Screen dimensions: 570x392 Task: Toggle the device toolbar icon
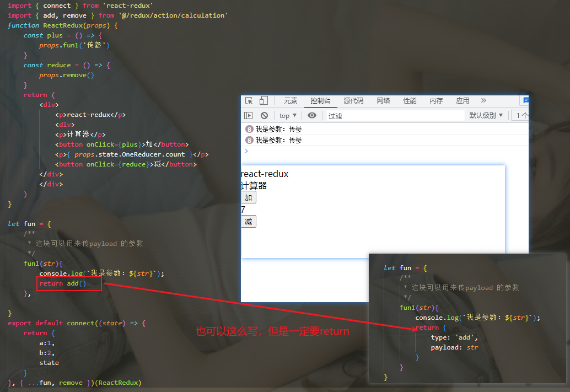click(264, 101)
